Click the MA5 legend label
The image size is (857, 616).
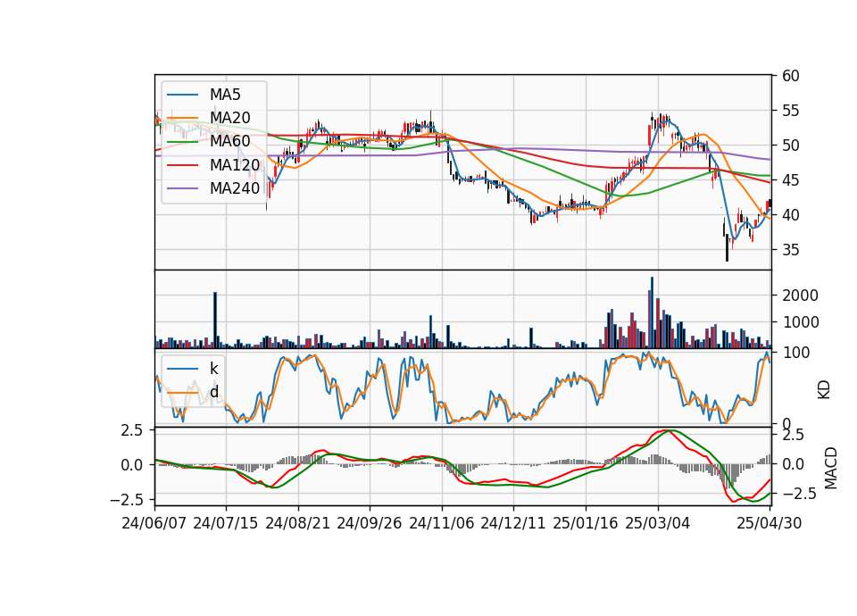tap(225, 95)
